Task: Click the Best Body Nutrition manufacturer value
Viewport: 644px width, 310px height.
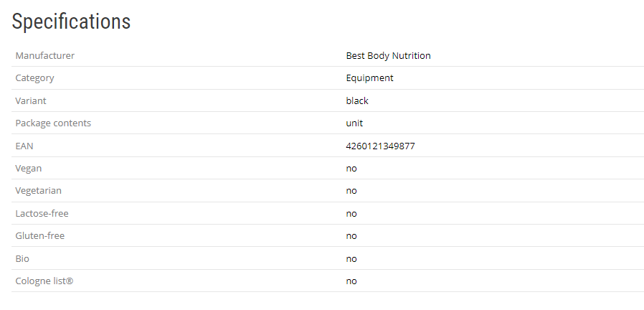Action: (x=388, y=55)
